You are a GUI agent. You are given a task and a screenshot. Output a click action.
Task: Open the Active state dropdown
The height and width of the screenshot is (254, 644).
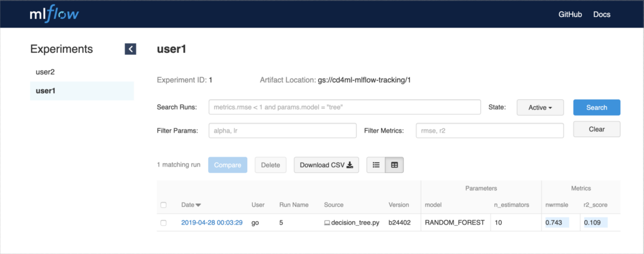pyautogui.click(x=540, y=108)
